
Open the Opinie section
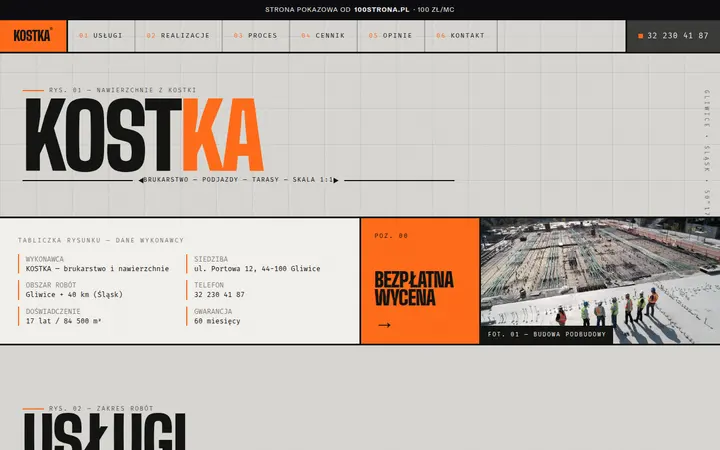click(391, 36)
